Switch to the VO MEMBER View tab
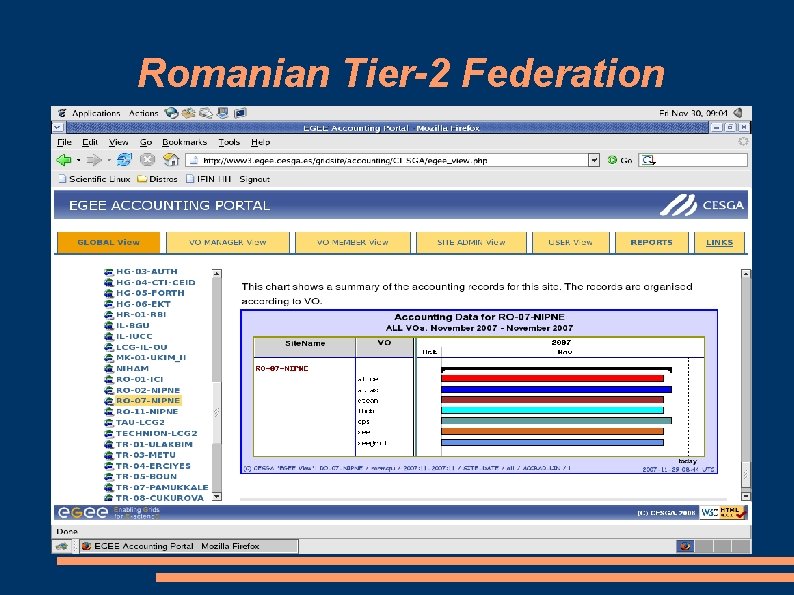Screen dimensions: 794x595 point(352,242)
